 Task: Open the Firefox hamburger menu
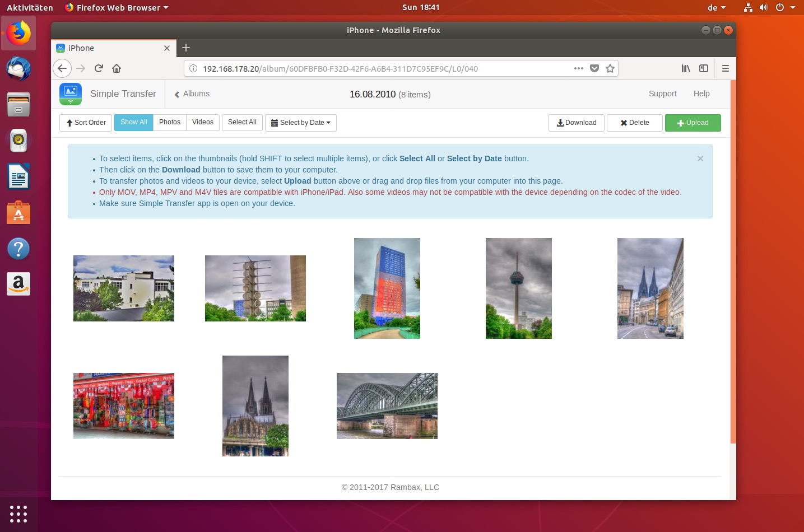coord(725,68)
